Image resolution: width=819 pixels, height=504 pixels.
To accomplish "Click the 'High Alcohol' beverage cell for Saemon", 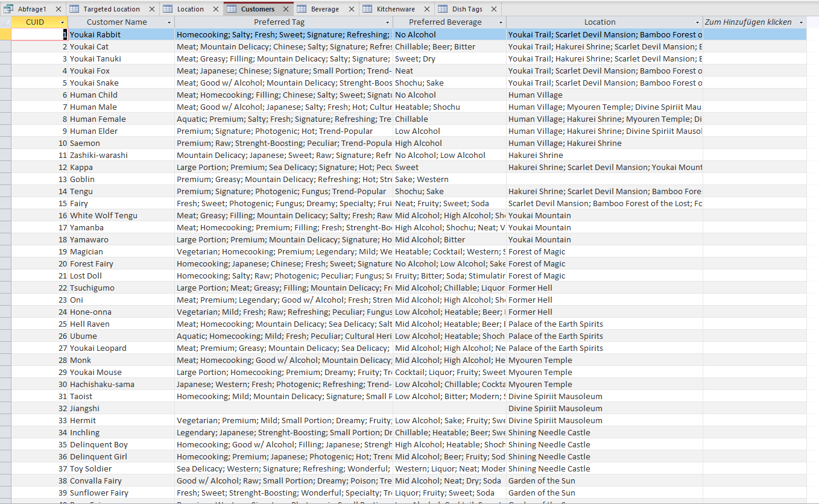I will pos(449,143).
